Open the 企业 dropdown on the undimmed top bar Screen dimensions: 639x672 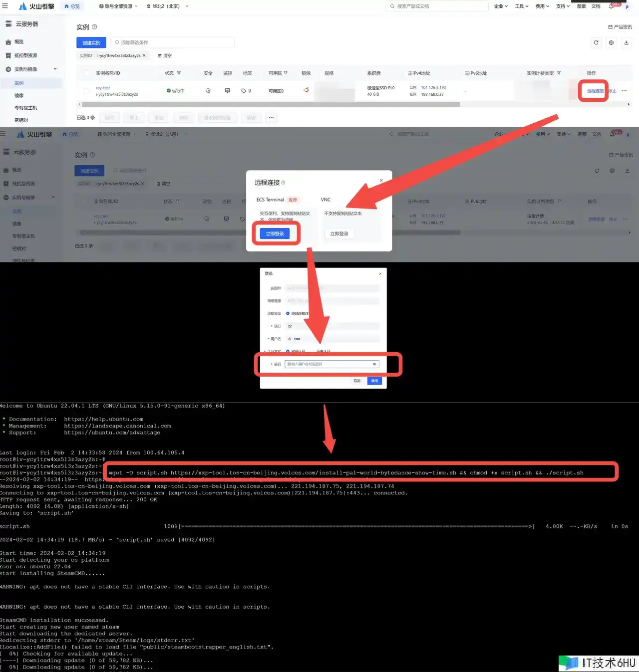(x=501, y=6)
